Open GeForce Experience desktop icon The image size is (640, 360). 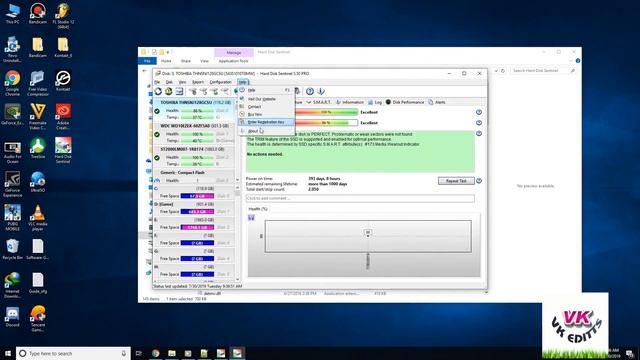click(13, 184)
